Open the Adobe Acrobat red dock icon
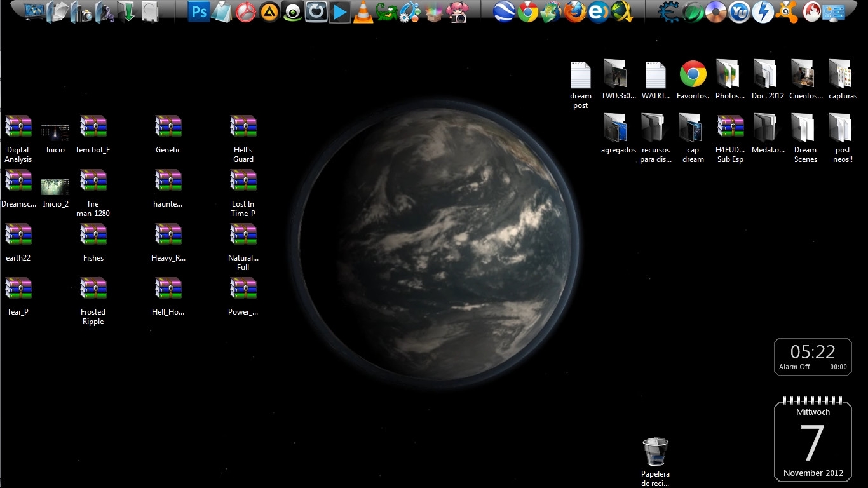 tap(245, 12)
